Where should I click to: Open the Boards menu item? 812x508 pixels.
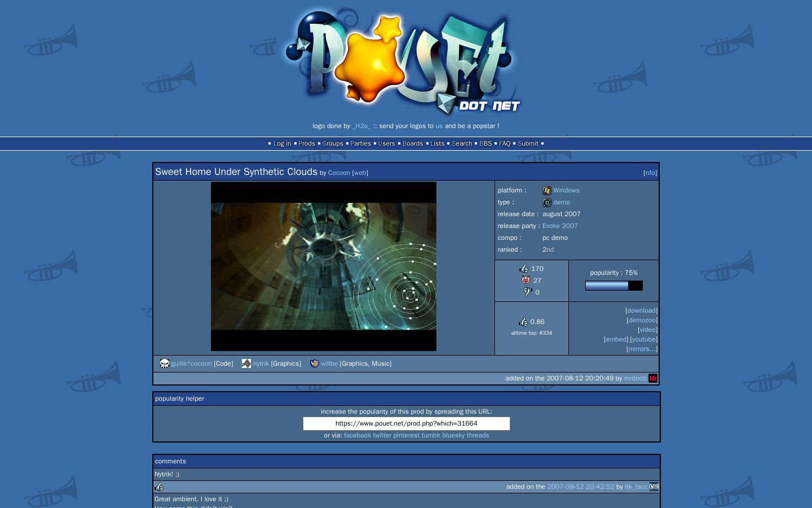click(x=413, y=143)
